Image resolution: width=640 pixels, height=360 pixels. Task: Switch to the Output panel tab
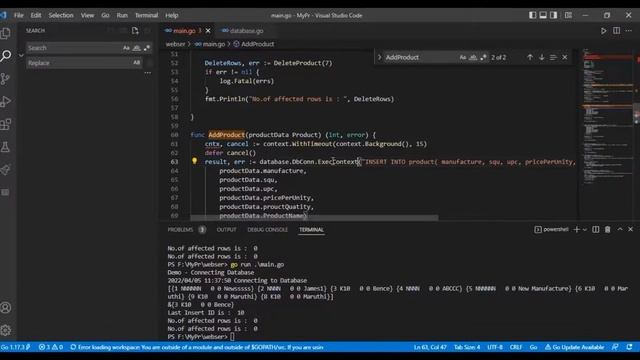227,229
